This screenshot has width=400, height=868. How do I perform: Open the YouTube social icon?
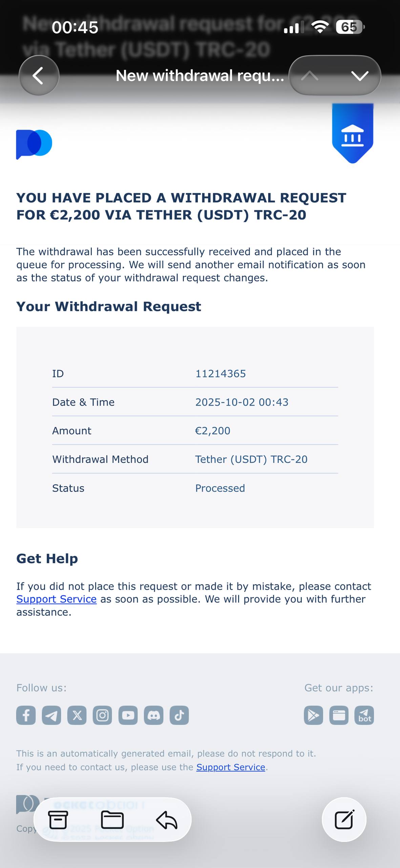point(128,715)
